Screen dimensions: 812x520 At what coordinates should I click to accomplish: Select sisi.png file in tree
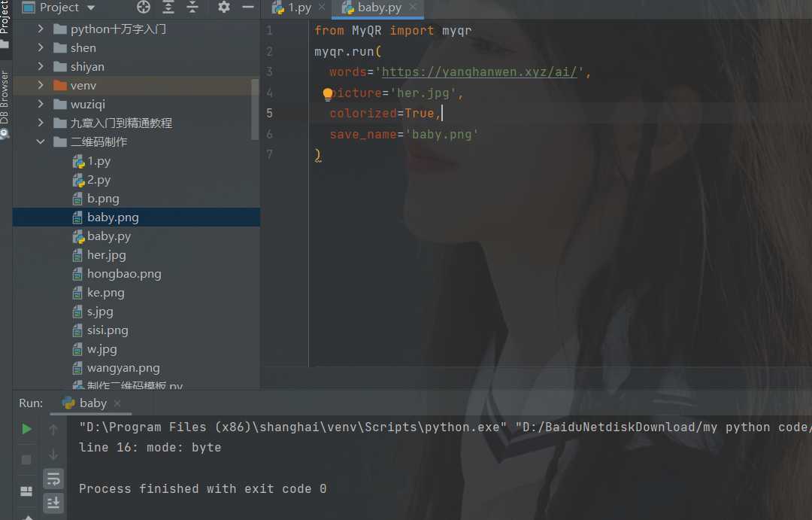point(108,330)
